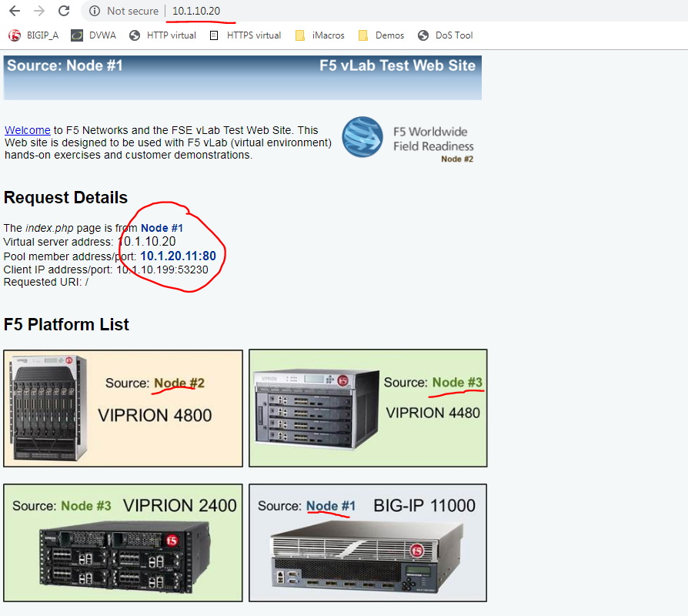Reload the page with the refresh icon
The image size is (688, 616).
click(64, 11)
